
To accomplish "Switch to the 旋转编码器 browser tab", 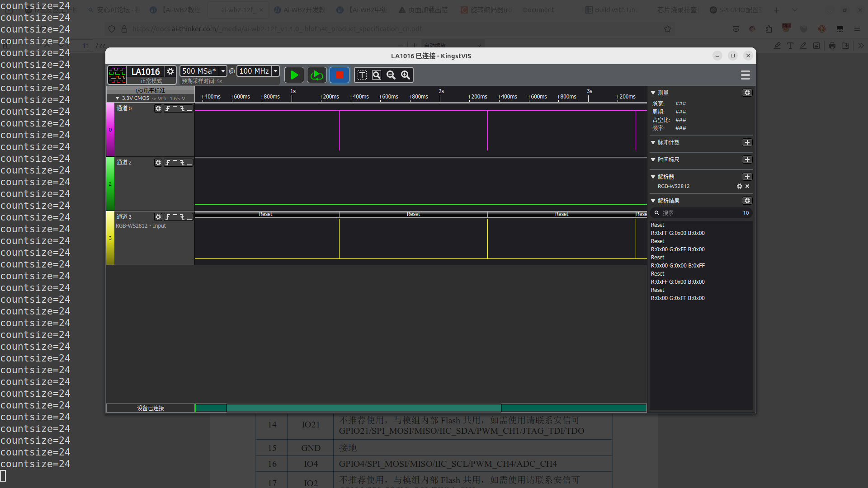I will (x=486, y=10).
